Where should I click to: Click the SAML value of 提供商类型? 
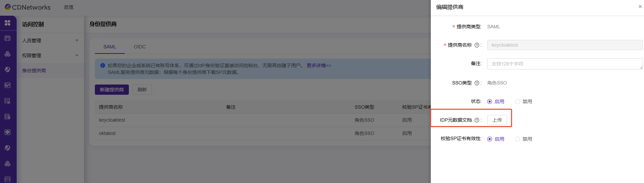pyautogui.click(x=494, y=27)
